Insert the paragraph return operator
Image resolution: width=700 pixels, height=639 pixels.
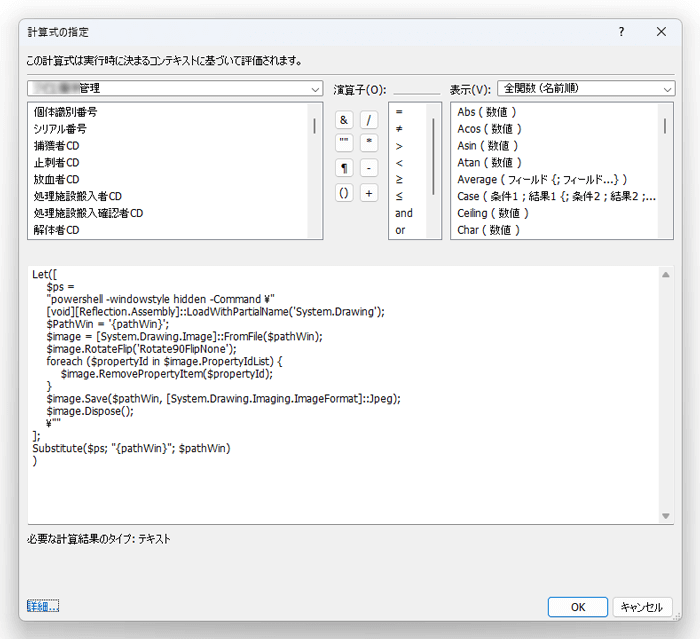click(x=344, y=168)
